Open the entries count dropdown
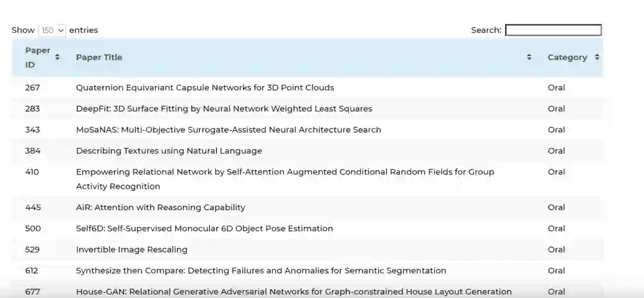The image size is (644, 298). coord(52,30)
